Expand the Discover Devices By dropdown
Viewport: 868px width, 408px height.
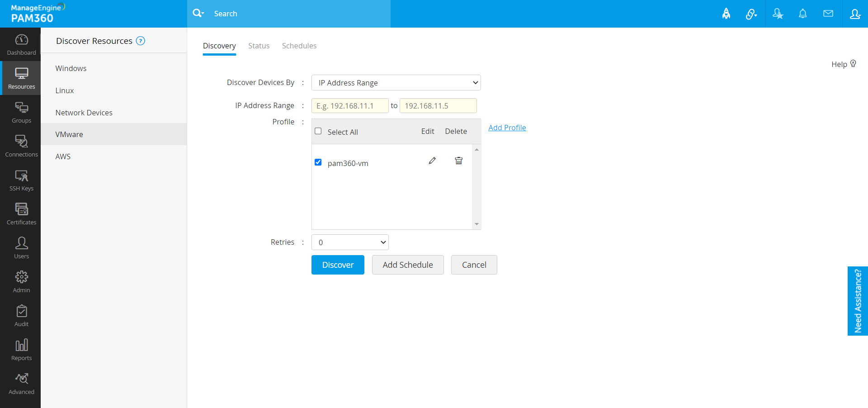tap(396, 83)
